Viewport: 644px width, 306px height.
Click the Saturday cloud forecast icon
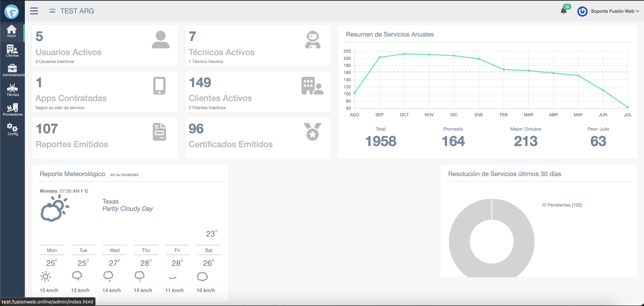tap(202, 276)
